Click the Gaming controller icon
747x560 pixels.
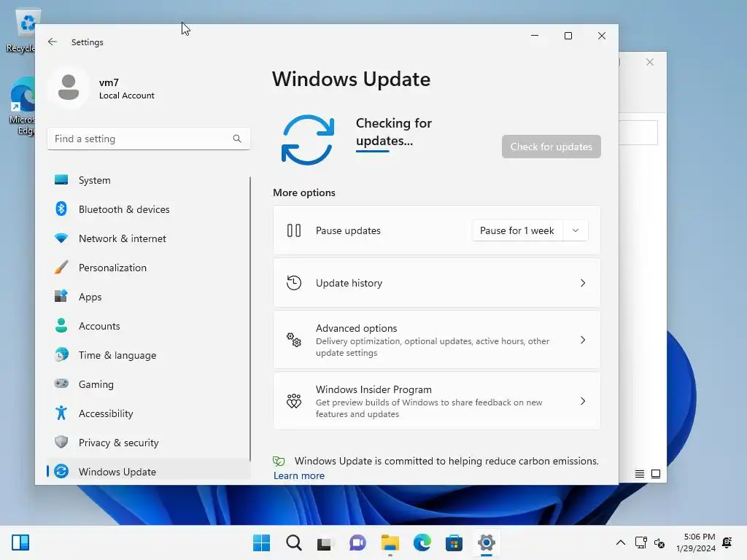point(61,384)
